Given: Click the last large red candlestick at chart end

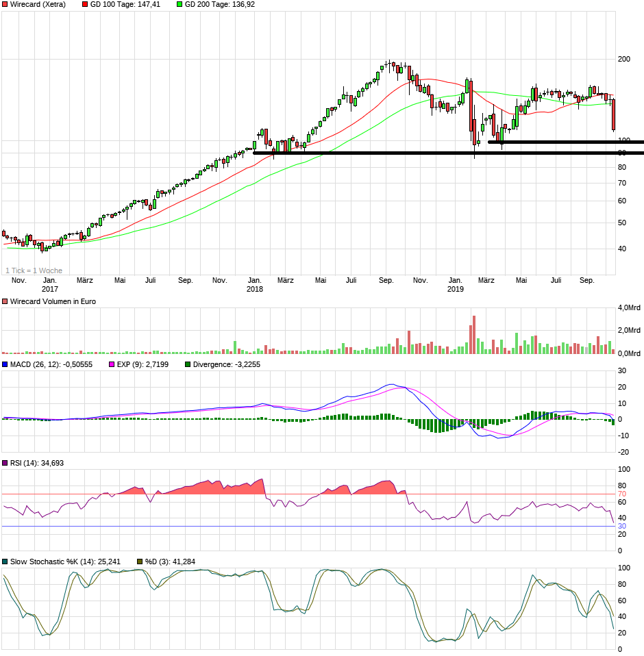Looking at the screenshot, I should pyautogui.click(x=613, y=114).
